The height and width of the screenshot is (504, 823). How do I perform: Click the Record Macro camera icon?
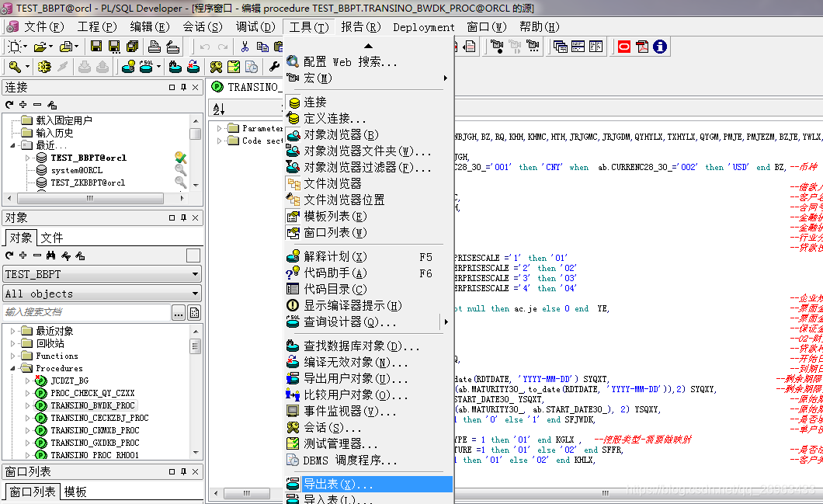(x=497, y=47)
